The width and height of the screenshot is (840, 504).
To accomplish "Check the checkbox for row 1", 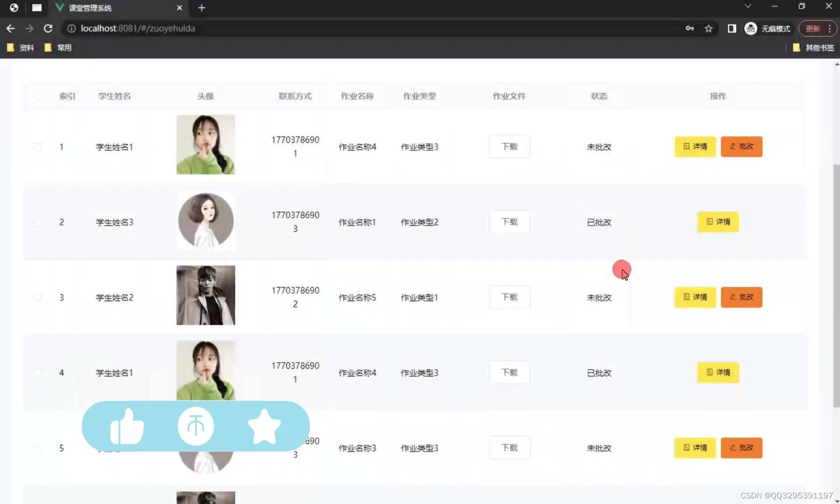I will pos(38,147).
